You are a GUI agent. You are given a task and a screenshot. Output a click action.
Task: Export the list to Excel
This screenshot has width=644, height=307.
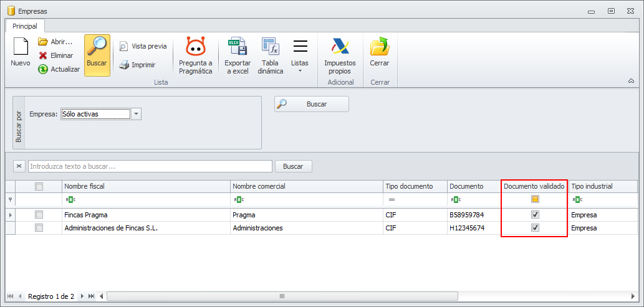pos(238,55)
